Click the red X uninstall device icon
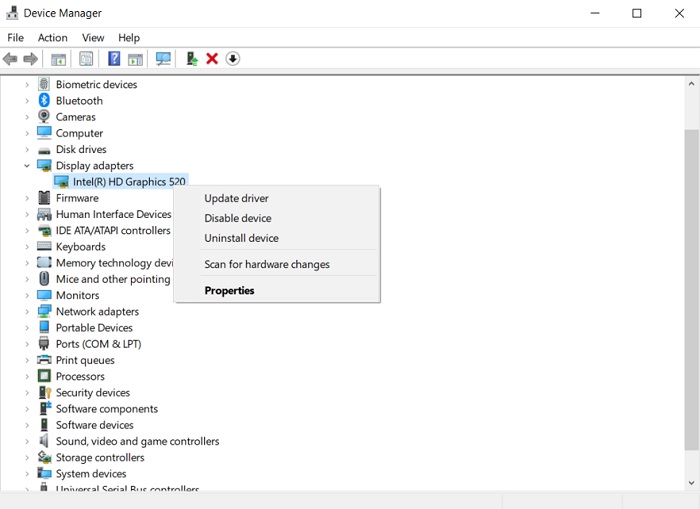Viewport: 700px width, 509px height. 212,59
